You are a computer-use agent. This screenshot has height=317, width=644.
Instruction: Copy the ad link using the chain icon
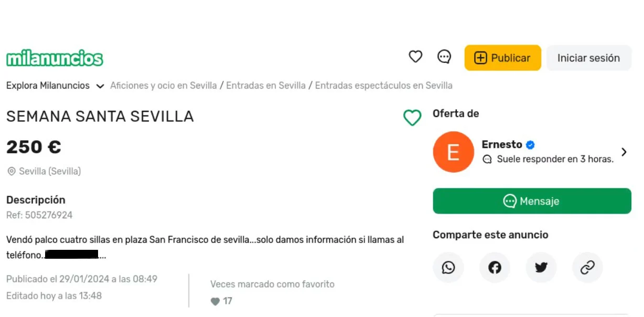587,268
